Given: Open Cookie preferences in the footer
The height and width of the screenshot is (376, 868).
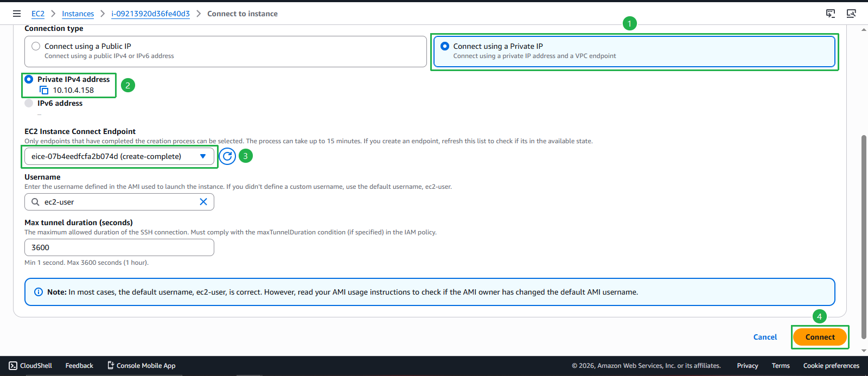Looking at the screenshot, I should coord(831,366).
